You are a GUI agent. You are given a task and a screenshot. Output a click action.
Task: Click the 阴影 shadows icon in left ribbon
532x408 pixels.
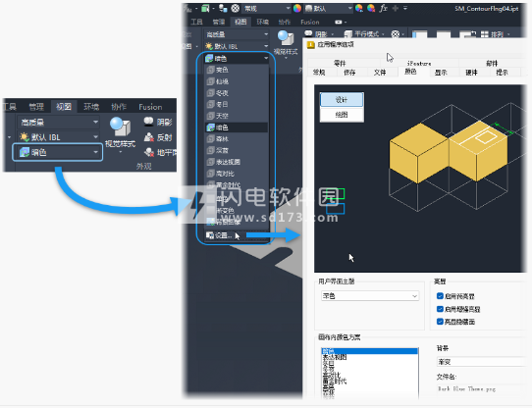point(148,122)
